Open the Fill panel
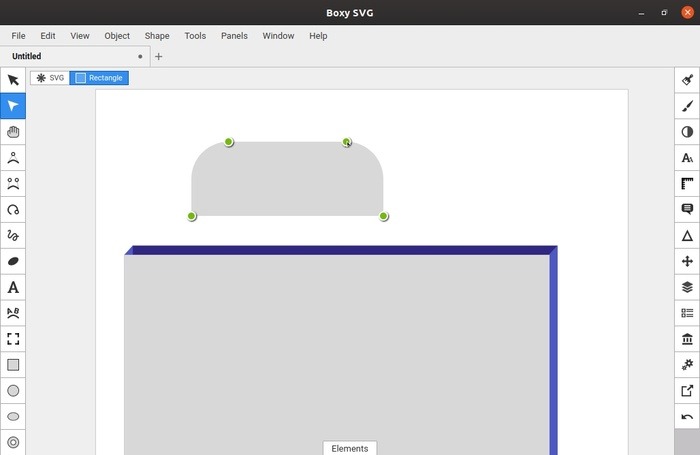 click(687, 80)
